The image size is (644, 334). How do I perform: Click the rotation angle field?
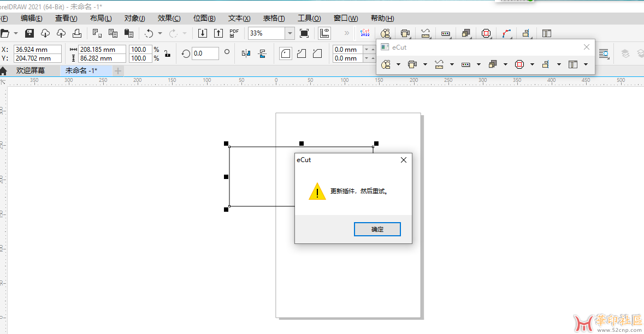205,53
